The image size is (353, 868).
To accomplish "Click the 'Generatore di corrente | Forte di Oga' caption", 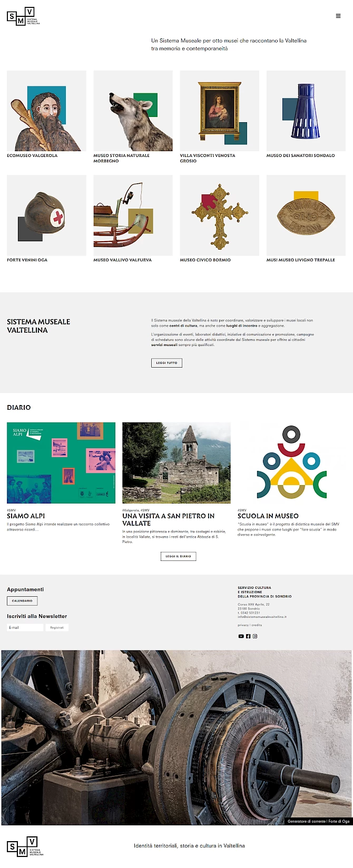I will click(319, 821).
